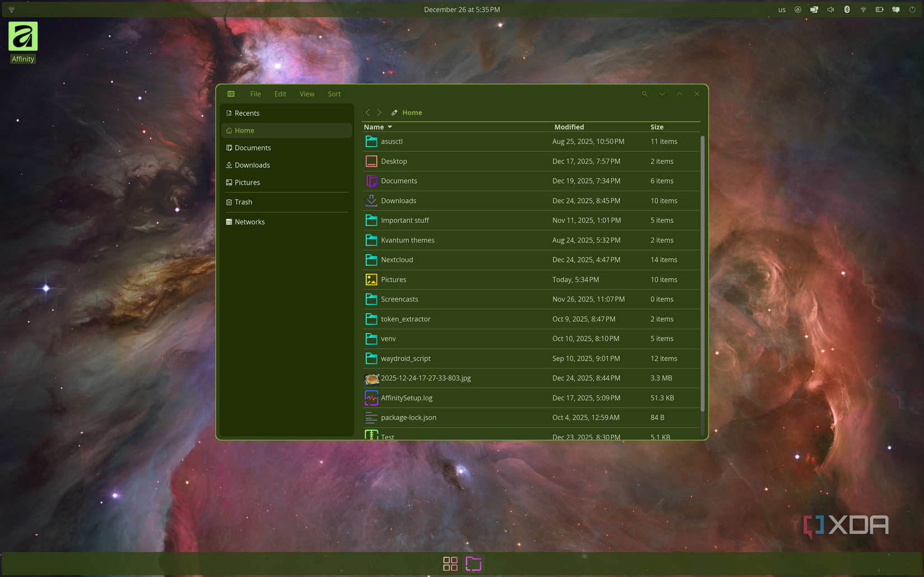
Task: Open the Sort menu
Action: click(x=334, y=94)
